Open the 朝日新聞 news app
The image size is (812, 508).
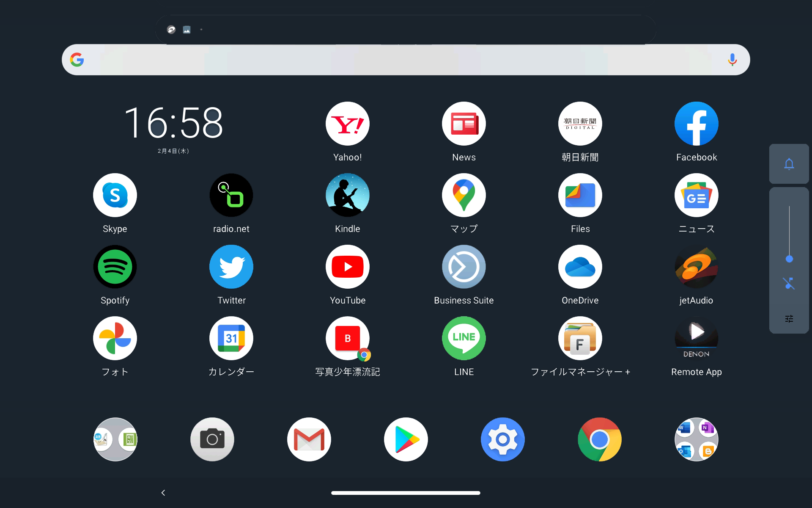pyautogui.click(x=580, y=124)
